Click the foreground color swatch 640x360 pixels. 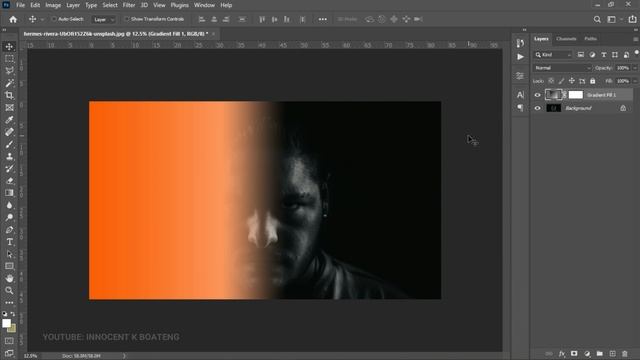pyautogui.click(x=6, y=323)
